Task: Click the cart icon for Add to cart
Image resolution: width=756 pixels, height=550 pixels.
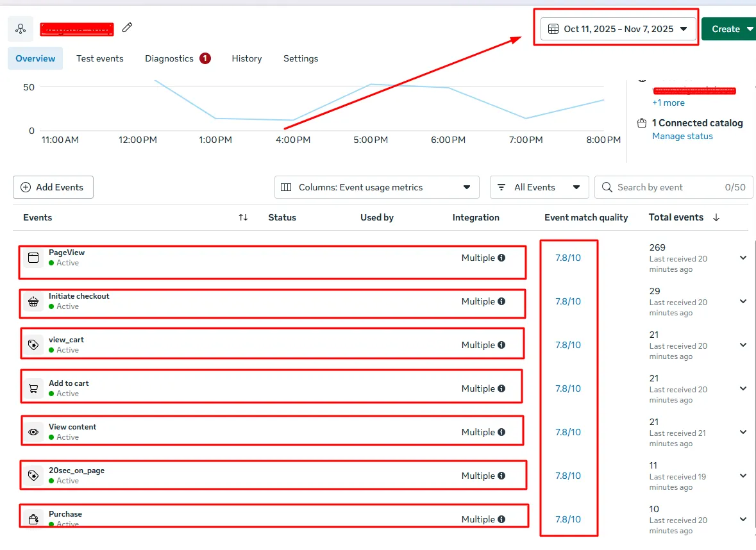Action: (33, 388)
